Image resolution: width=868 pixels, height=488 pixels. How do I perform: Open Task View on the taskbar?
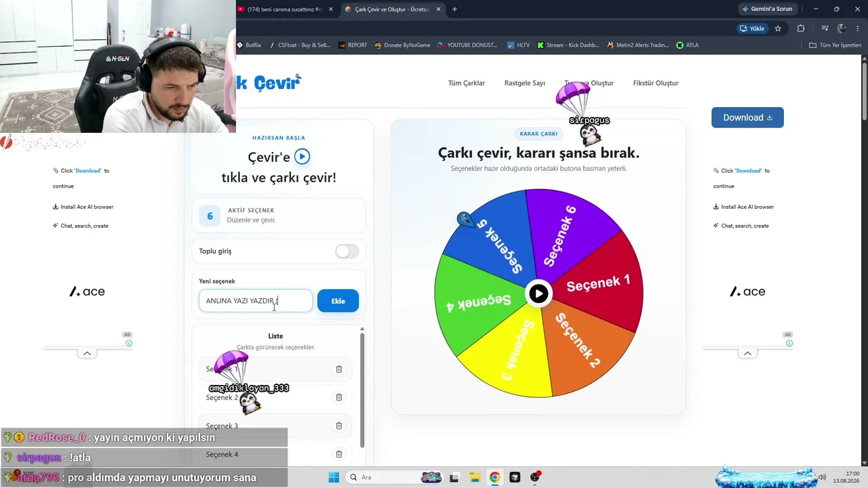454,478
